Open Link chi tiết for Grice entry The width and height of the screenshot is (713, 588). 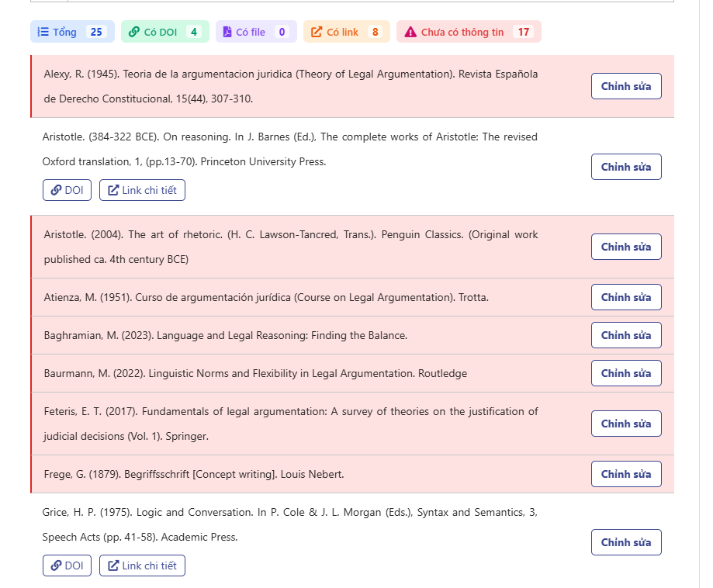pos(142,566)
